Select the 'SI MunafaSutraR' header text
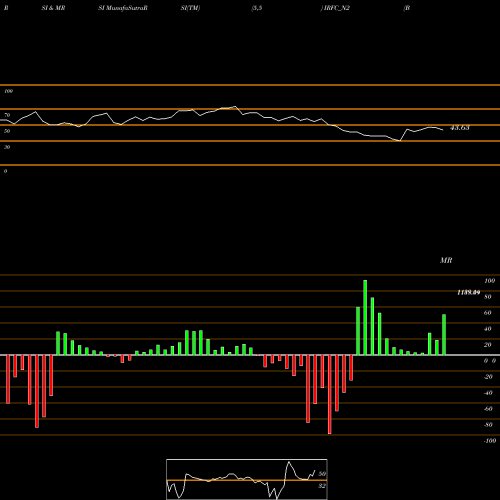The width and height of the screenshot is (500, 500). tap(123, 8)
